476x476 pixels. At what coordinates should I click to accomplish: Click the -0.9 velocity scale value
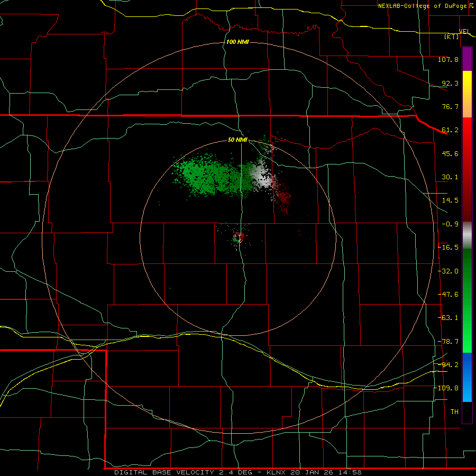click(450, 224)
